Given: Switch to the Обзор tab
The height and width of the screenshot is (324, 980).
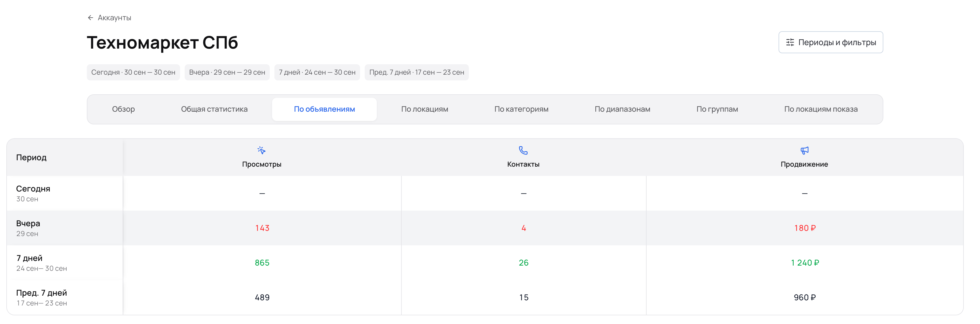Looking at the screenshot, I should tap(123, 109).
